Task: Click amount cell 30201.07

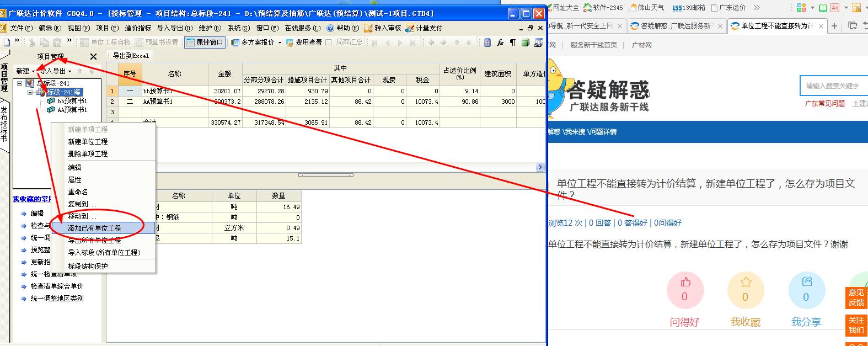Action: [225, 92]
